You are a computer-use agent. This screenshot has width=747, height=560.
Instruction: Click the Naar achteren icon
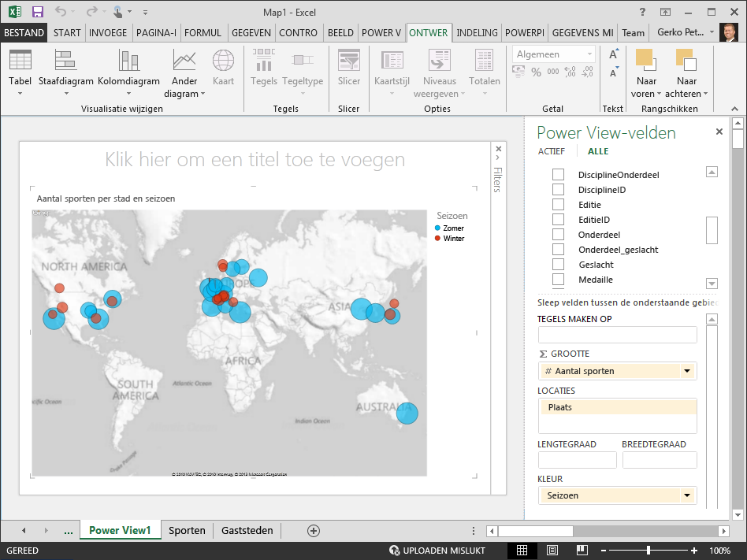tap(686, 60)
